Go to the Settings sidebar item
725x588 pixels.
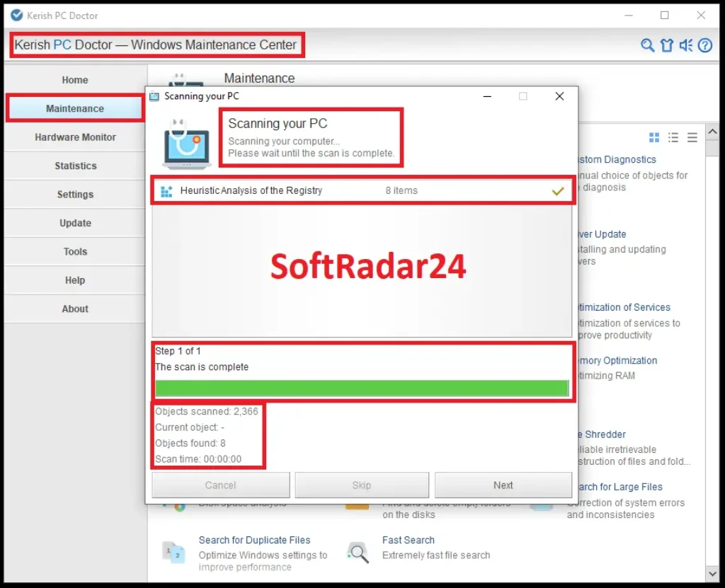74,194
